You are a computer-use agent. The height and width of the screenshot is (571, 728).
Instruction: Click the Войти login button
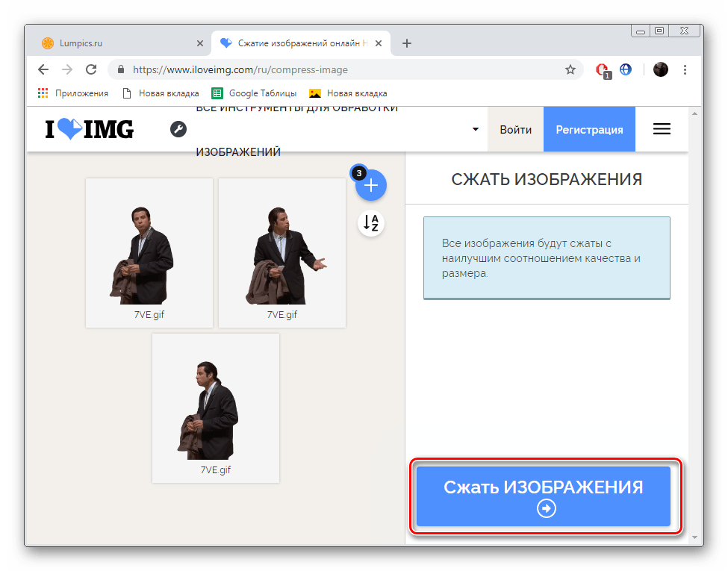(515, 130)
